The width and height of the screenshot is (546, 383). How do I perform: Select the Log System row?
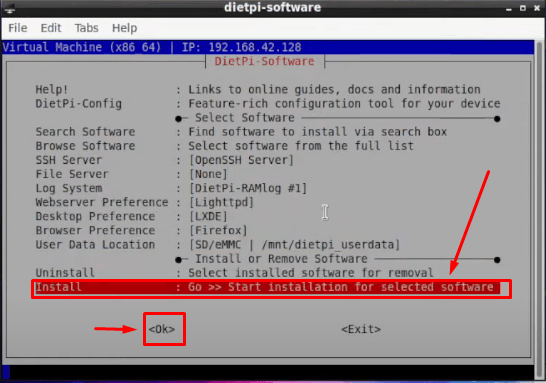pos(268,188)
